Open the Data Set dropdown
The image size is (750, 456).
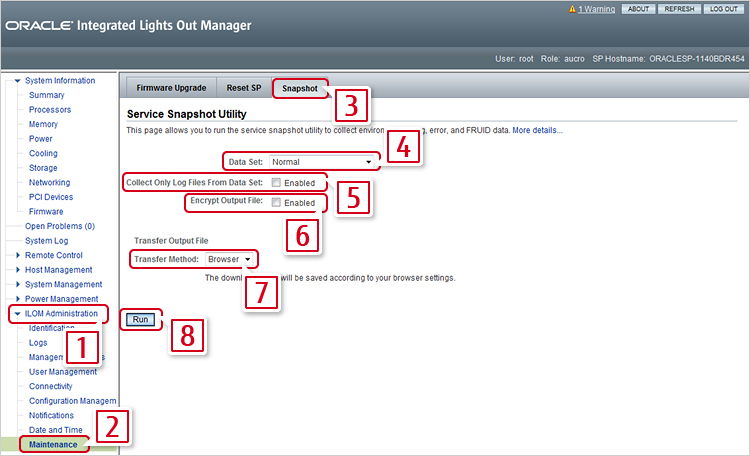point(321,162)
